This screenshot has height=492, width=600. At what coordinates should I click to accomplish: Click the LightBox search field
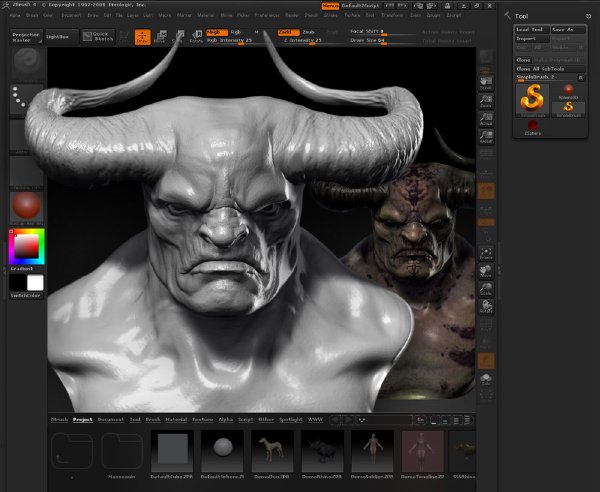[384, 420]
